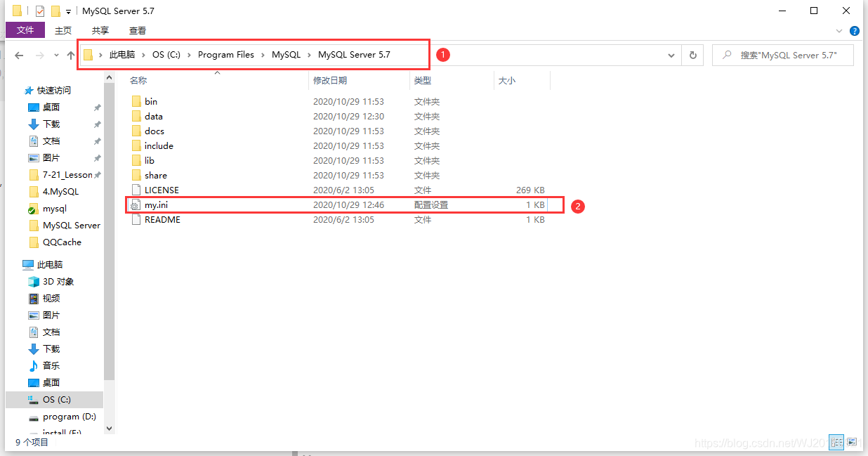Select the lib folder icon
Image resolution: width=868 pixels, height=456 pixels.
point(136,160)
